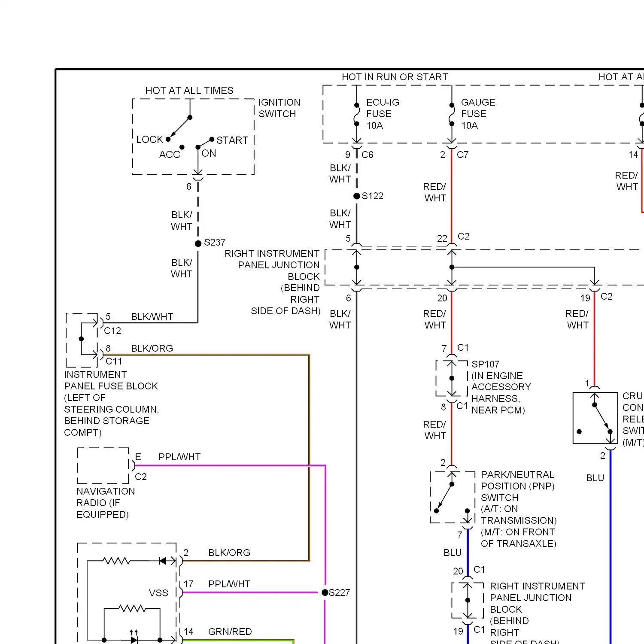The image size is (644, 644).
Task: Click the SIDE OF DASH) line beside pin 6
Action: point(286,311)
